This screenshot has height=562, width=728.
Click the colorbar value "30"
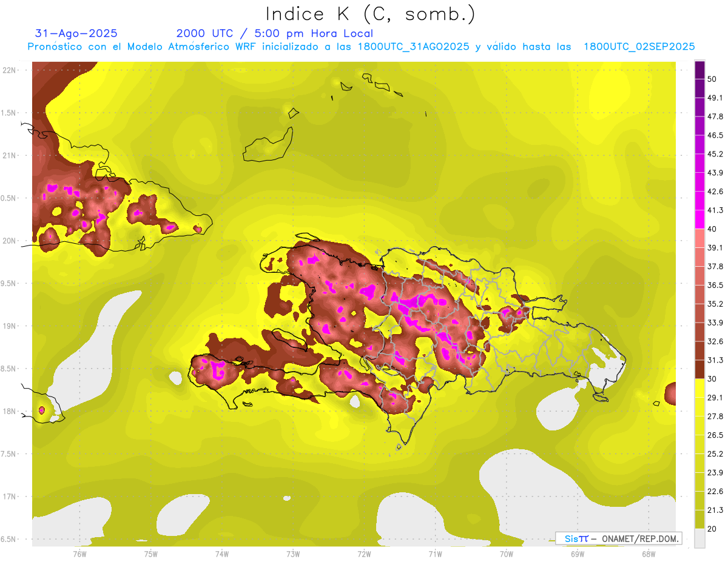pos(713,379)
